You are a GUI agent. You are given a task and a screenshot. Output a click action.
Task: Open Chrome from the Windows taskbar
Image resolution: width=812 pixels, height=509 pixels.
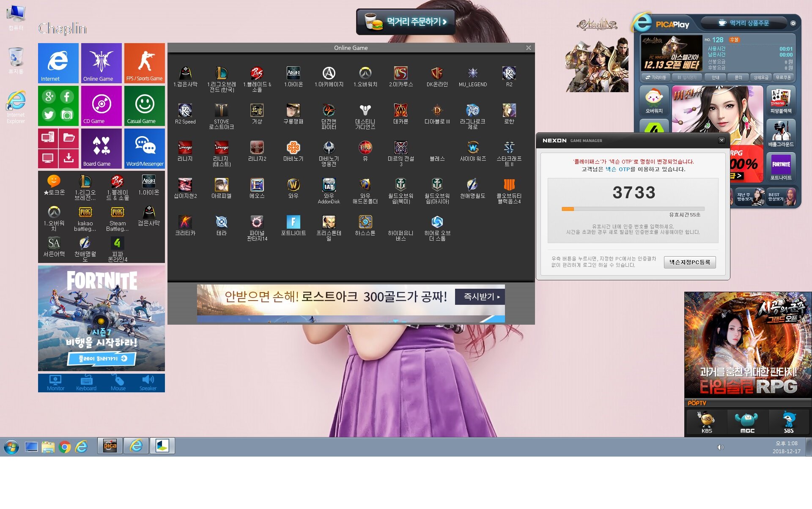click(65, 446)
